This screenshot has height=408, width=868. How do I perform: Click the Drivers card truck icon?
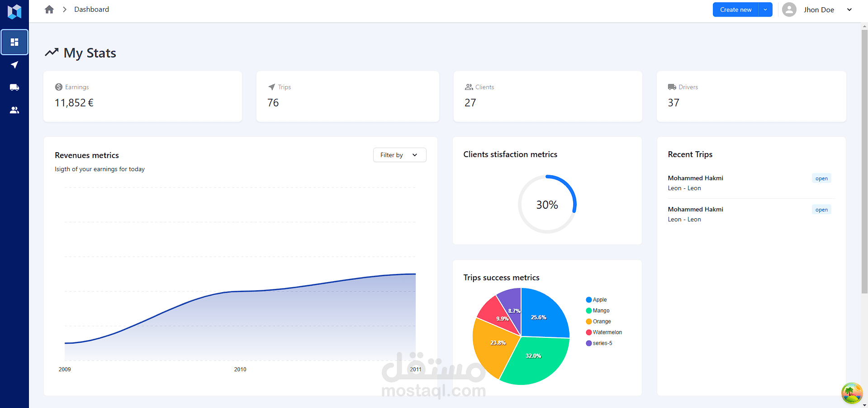(x=672, y=87)
